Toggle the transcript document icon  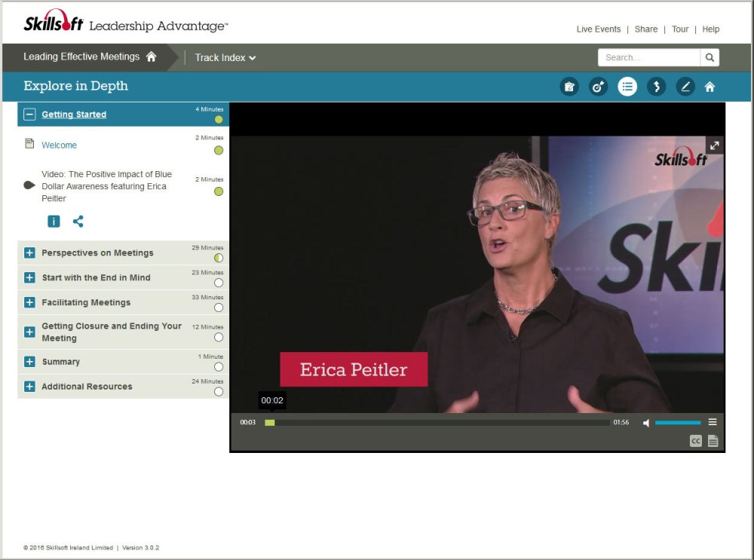[713, 442]
